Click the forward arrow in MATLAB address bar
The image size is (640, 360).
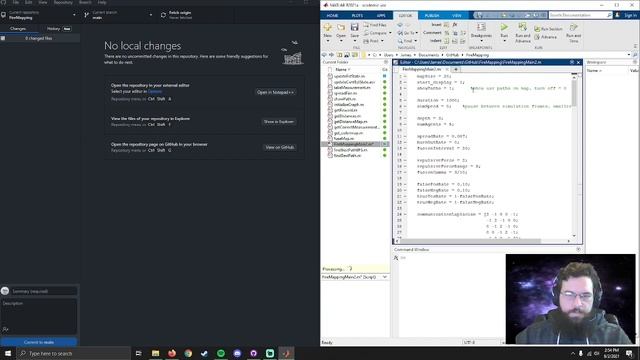[331, 55]
